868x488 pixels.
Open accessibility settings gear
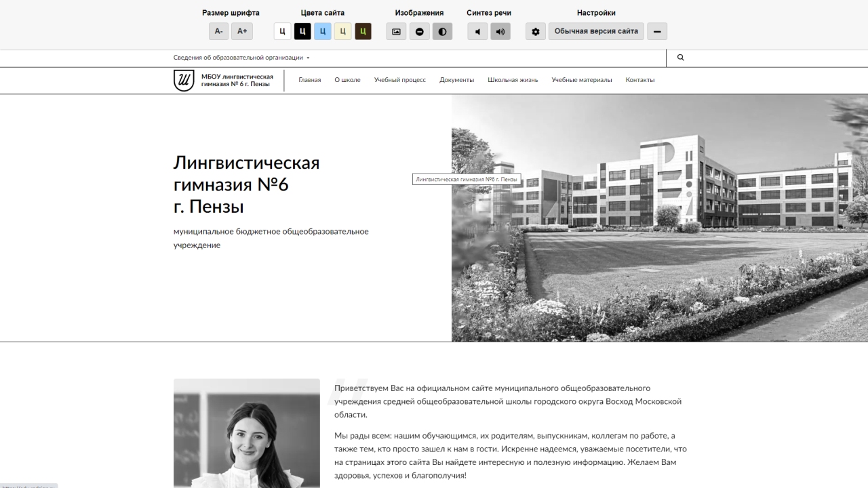[x=536, y=31]
